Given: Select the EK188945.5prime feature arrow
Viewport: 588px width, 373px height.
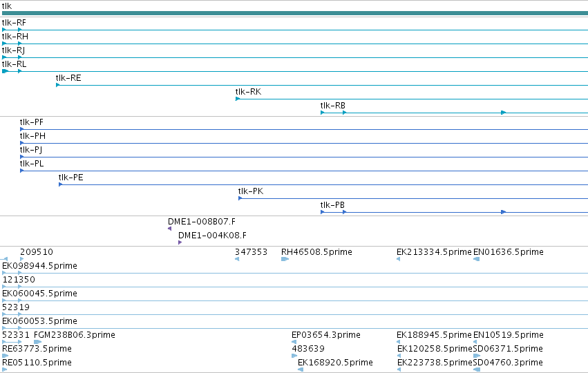Looking at the screenshot, I should (x=399, y=342).
